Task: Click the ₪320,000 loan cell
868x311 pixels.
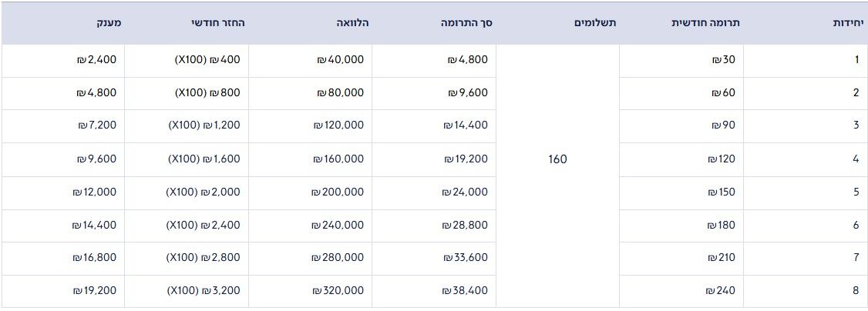Action: (338, 292)
